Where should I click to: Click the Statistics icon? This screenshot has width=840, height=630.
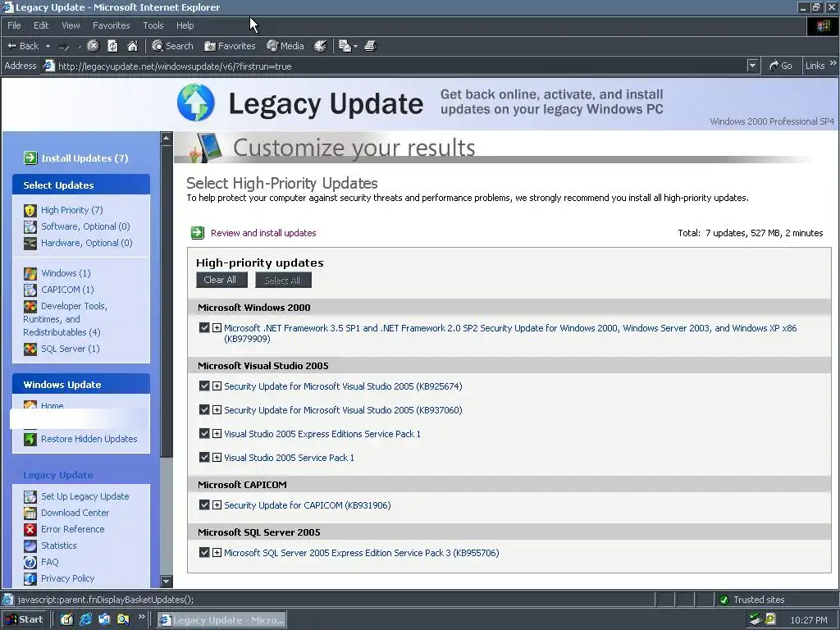(x=30, y=546)
